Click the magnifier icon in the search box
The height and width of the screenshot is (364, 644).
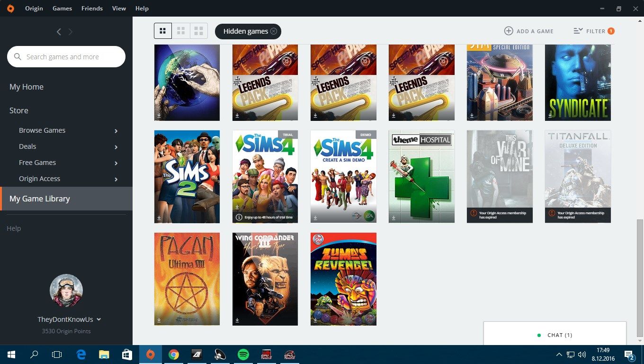click(x=18, y=57)
